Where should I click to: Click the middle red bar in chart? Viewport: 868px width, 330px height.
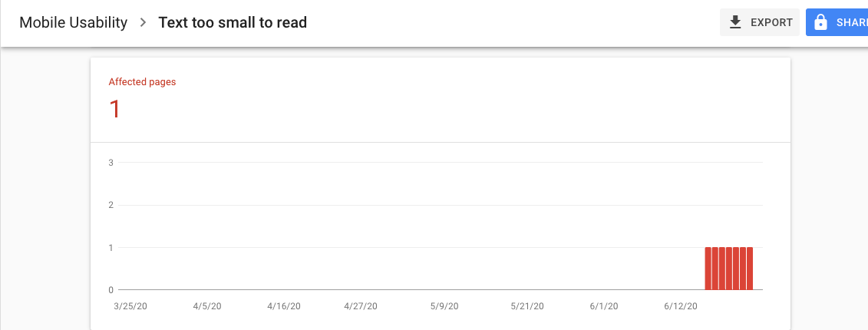coord(729,269)
